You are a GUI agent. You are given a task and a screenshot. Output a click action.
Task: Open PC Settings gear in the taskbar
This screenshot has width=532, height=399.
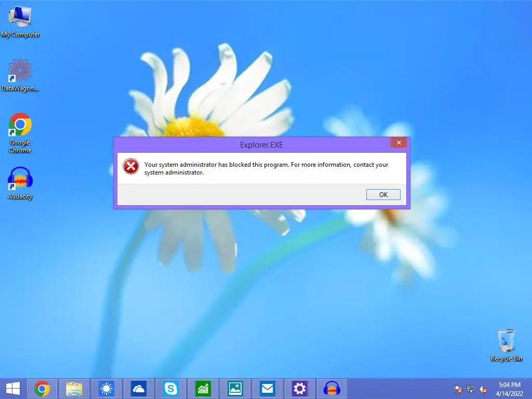[x=300, y=389]
